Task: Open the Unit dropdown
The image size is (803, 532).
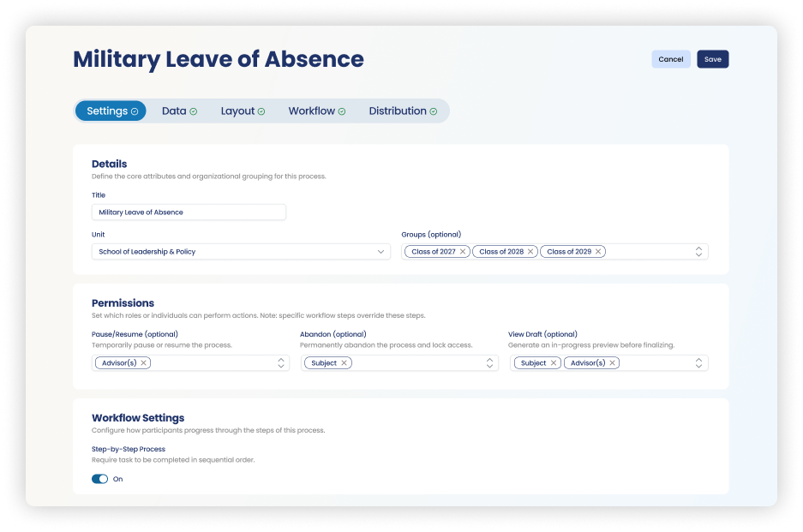Action: [x=381, y=251]
